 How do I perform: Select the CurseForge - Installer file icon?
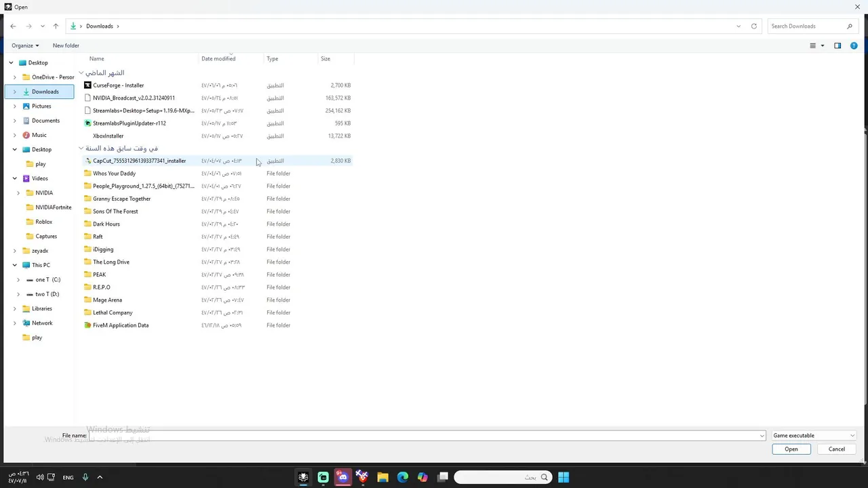pyautogui.click(x=87, y=85)
